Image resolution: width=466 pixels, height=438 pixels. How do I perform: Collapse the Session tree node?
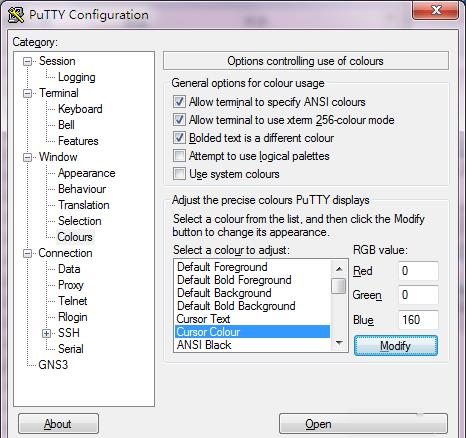click(28, 61)
